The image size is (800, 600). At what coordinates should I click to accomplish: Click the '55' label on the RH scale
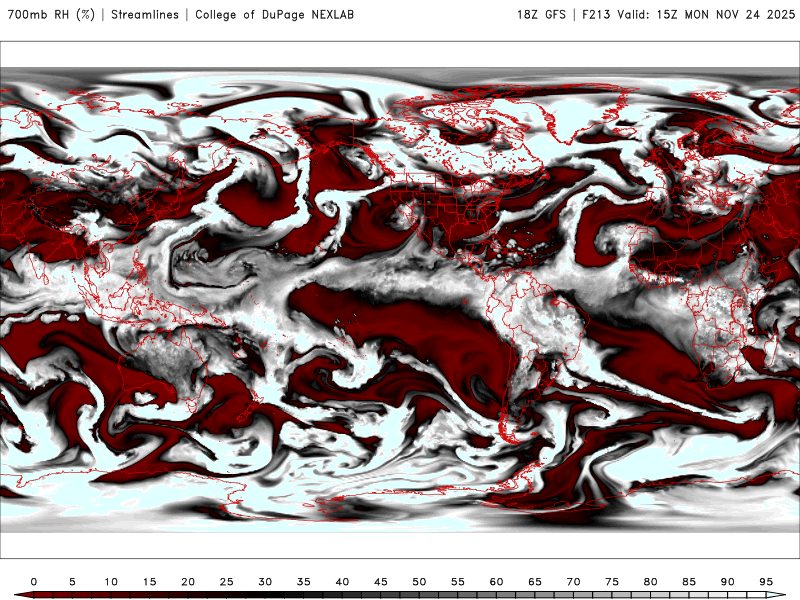(x=458, y=582)
